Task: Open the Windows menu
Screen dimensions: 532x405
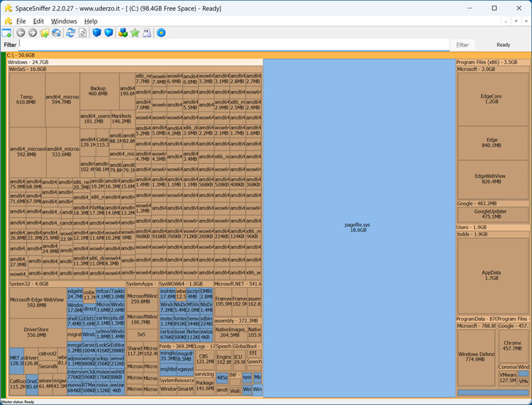Action: (64, 21)
